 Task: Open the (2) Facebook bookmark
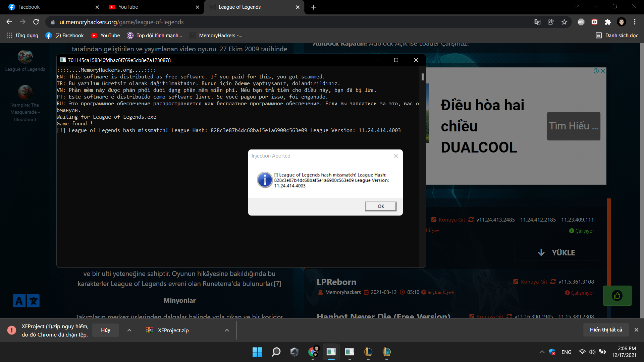pyautogui.click(x=65, y=36)
